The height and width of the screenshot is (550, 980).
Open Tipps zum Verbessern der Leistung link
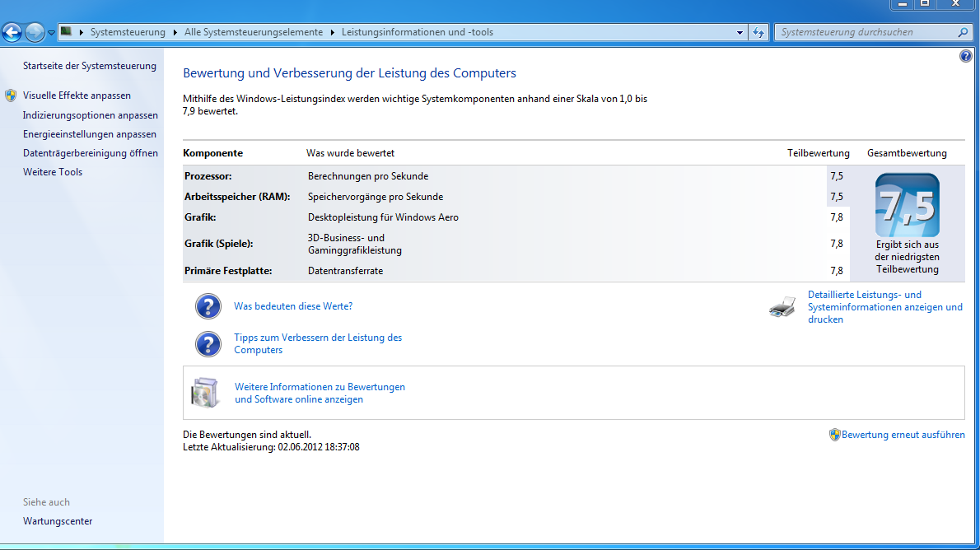click(318, 344)
